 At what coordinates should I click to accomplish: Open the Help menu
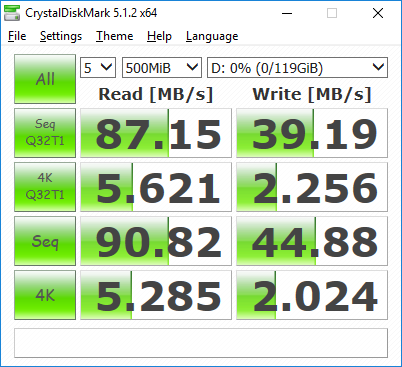pyautogui.click(x=159, y=36)
